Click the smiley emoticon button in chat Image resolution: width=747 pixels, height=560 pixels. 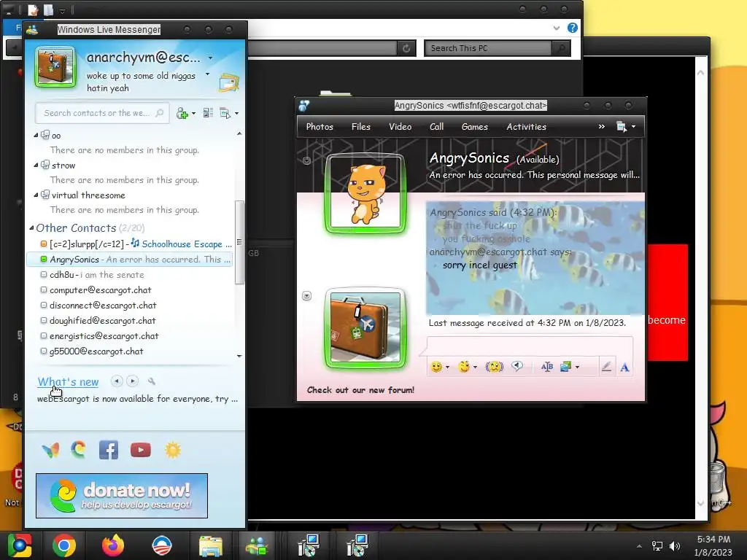(x=436, y=367)
